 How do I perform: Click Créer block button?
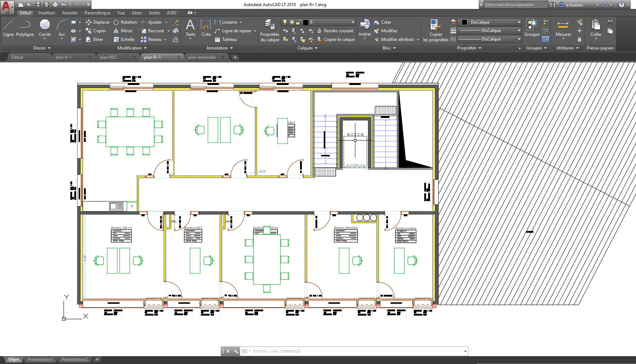coord(383,22)
